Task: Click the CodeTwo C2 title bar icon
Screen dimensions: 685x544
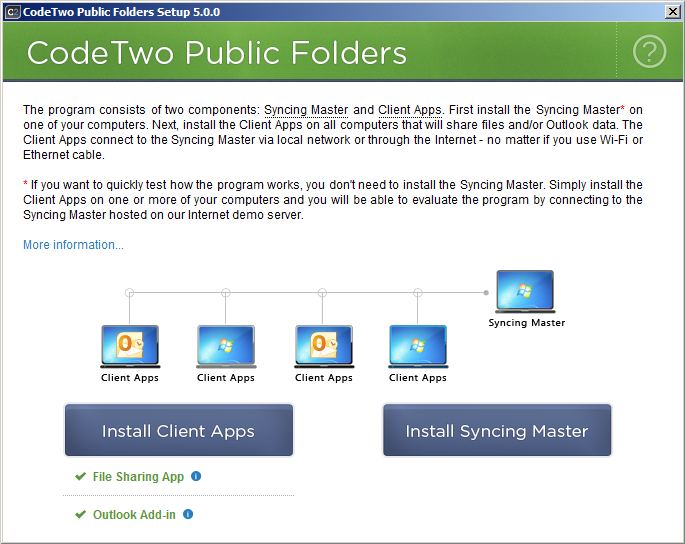Action: pos(12,12)
